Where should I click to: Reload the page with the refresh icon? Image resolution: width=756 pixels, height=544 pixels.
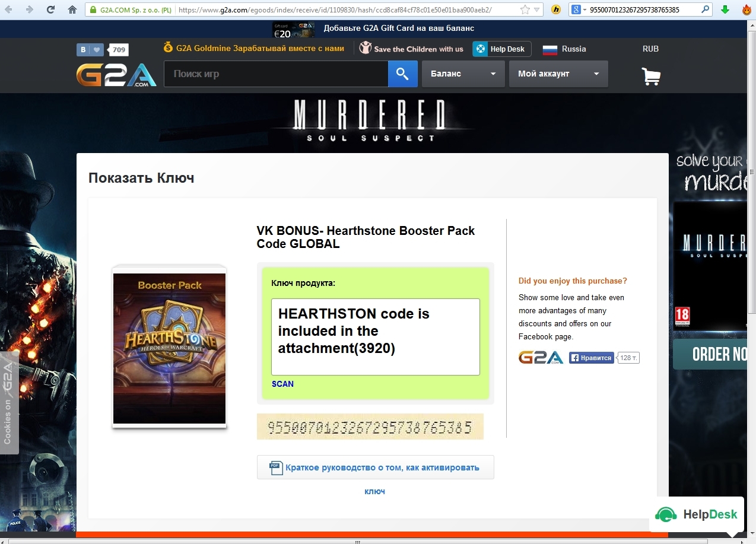[50, 9]
